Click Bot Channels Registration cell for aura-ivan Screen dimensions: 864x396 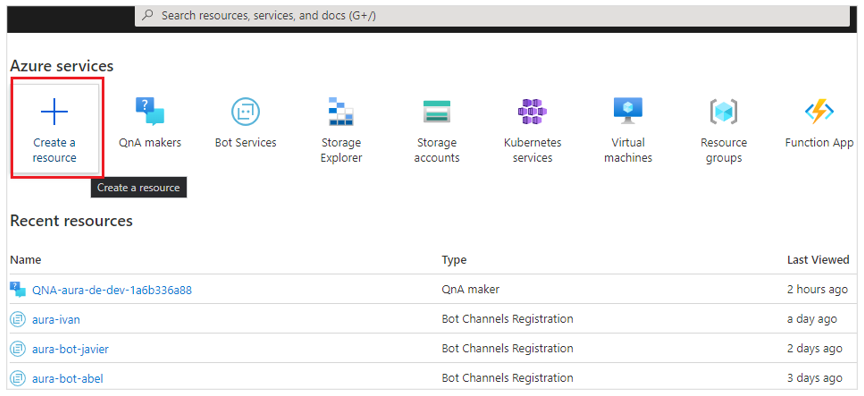507,319
